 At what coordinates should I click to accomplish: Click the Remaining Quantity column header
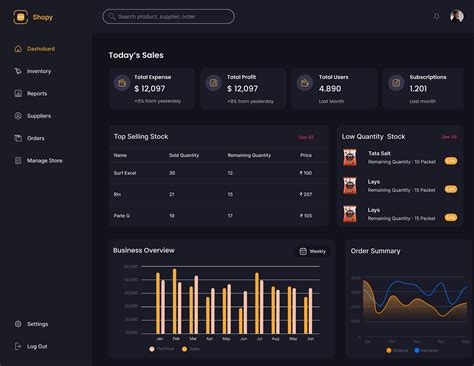tap(249, 155)
